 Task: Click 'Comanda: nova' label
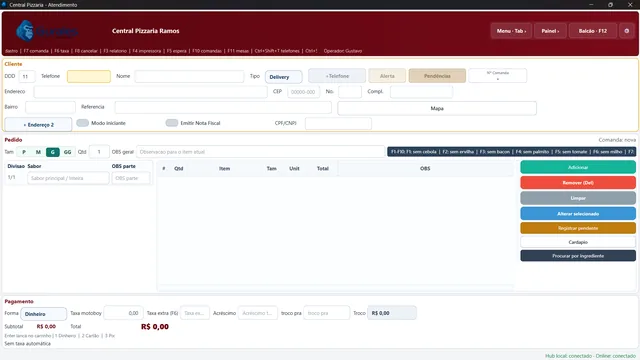[617, 140]
